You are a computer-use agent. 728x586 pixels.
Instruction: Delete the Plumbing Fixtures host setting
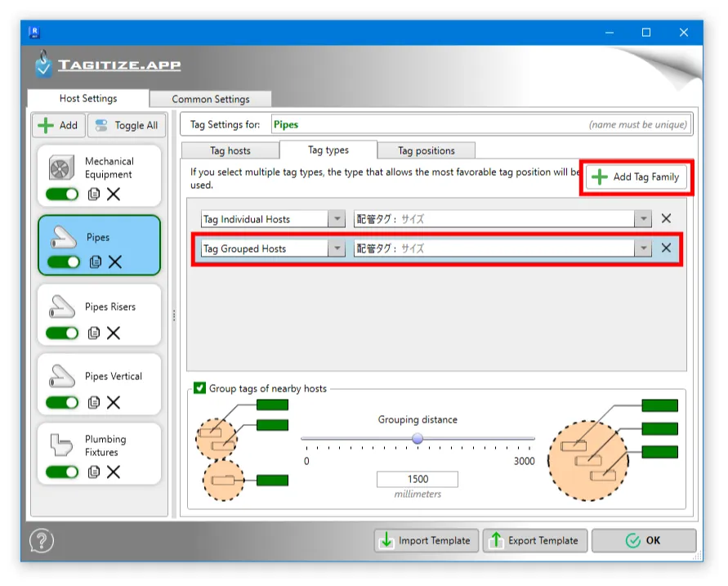point(114,472)
